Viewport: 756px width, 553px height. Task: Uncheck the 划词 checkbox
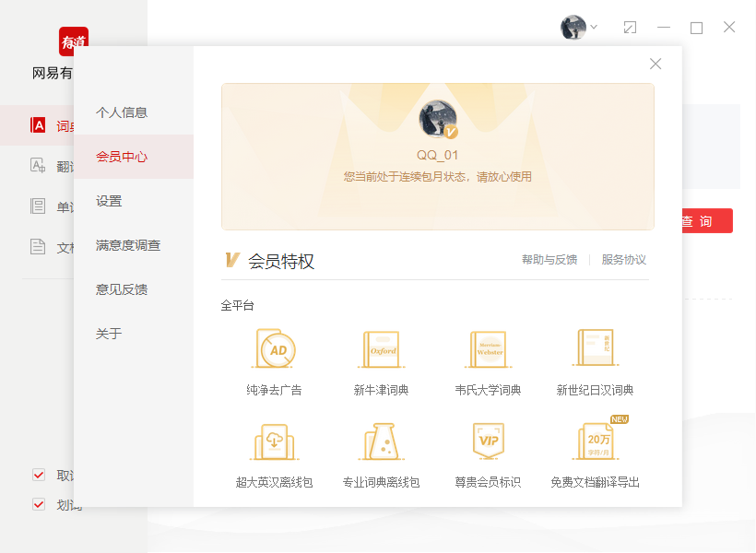click(x=39, y=504)
